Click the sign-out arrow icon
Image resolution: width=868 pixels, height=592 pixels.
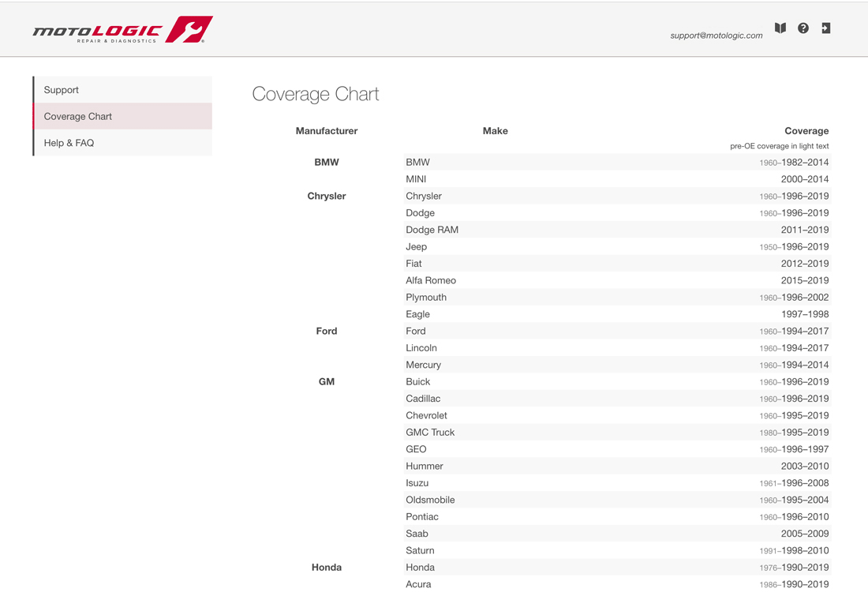(826, 28)
